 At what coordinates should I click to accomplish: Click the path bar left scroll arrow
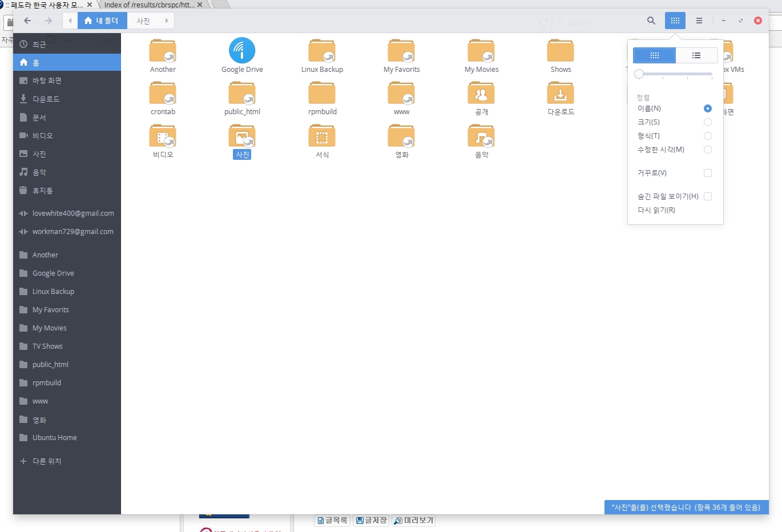[70, 21]
